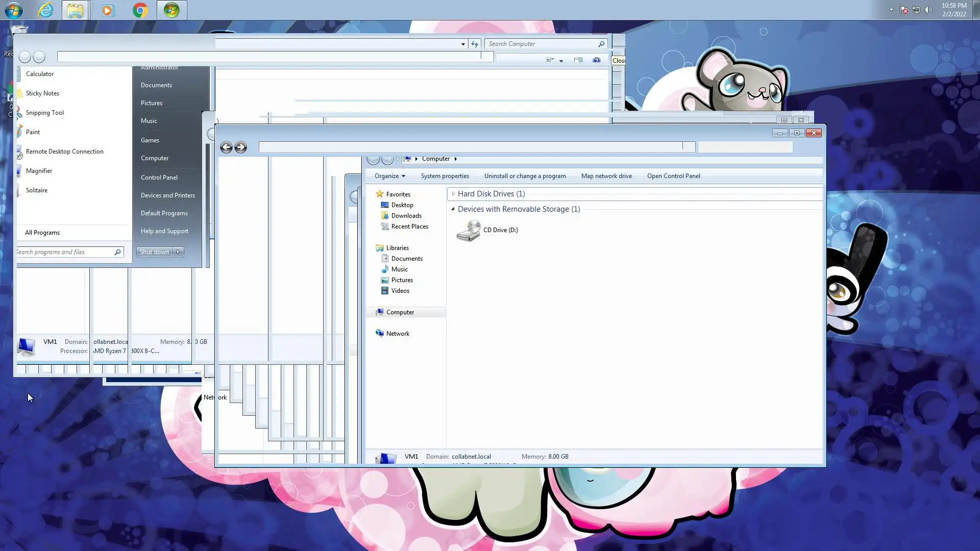Open Internet Explorer from taskbar
The width and height of the screenshot is (980, 551).
(45, 10)
